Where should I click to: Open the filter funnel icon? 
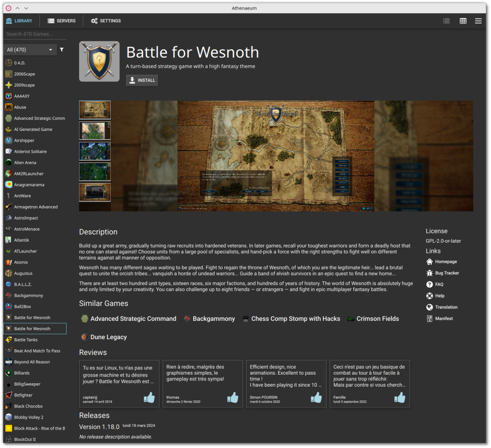[x=62, y=49]
